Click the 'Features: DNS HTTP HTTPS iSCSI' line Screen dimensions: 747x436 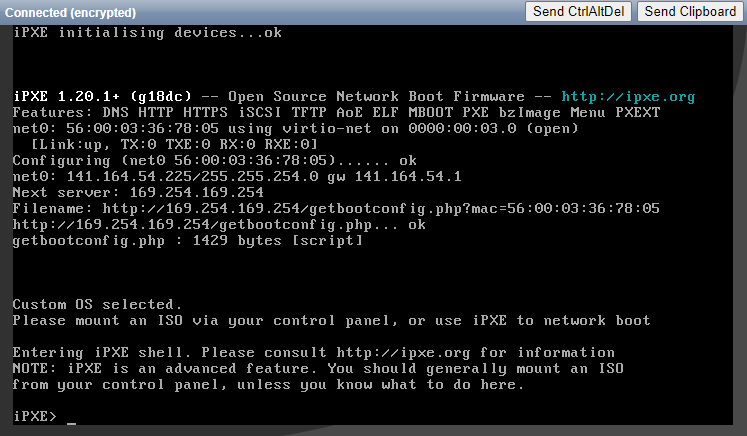[x=336, y=112]
